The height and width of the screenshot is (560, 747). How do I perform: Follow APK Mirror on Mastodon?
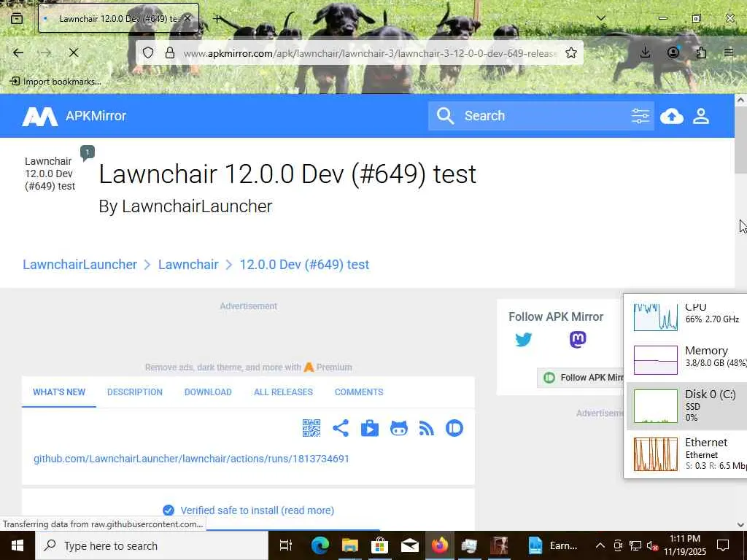(578, 340)
